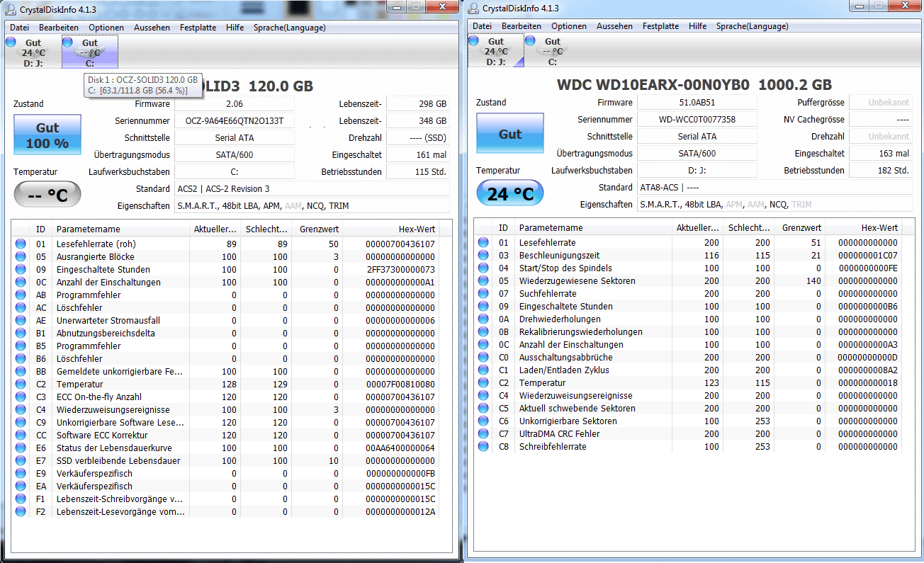The image size is (924, 563).
Task: Click Eingeschaltet value 163 mal
Action: tap(881, 154)
